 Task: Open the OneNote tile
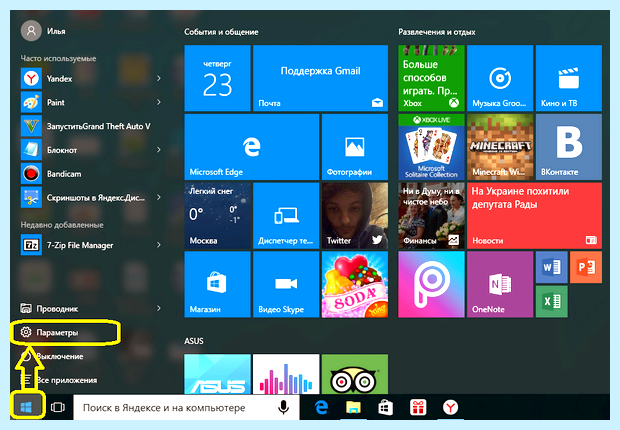[x=500, y=284]
